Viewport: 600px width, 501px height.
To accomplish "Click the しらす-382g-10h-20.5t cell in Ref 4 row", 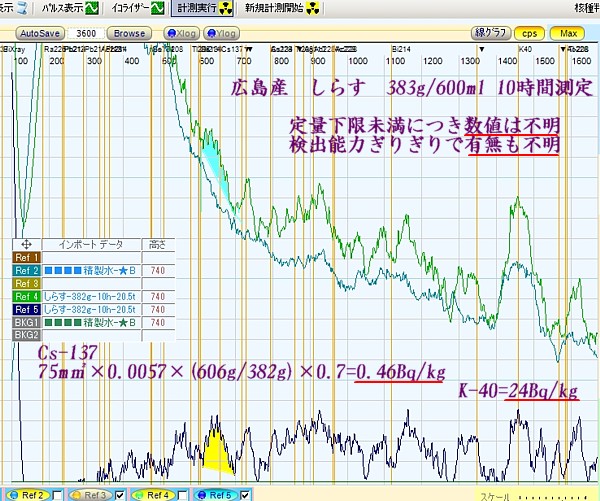I will click(x=91, y=296).
